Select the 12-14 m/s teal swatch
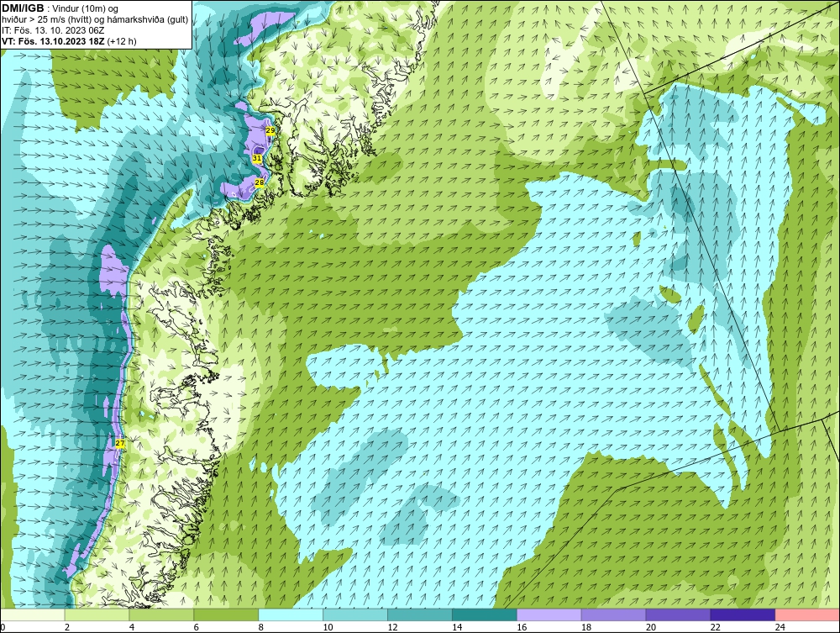This screenshot has width=840, height=633. [x=420, y=615]
